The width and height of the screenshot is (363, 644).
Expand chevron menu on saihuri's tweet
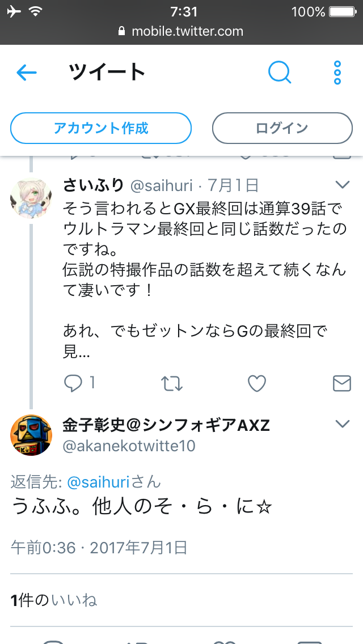coord(342,185)
